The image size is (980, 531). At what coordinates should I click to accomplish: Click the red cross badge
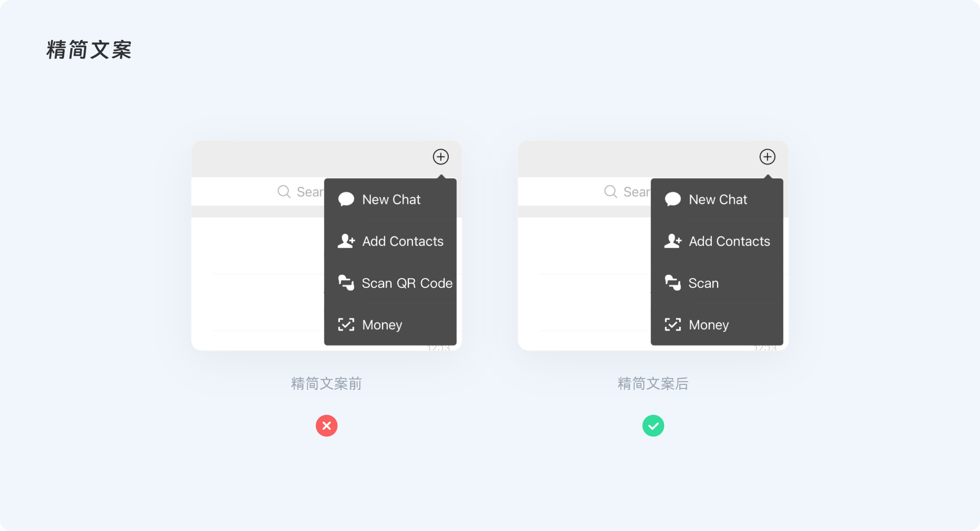[x=327, y=426]
